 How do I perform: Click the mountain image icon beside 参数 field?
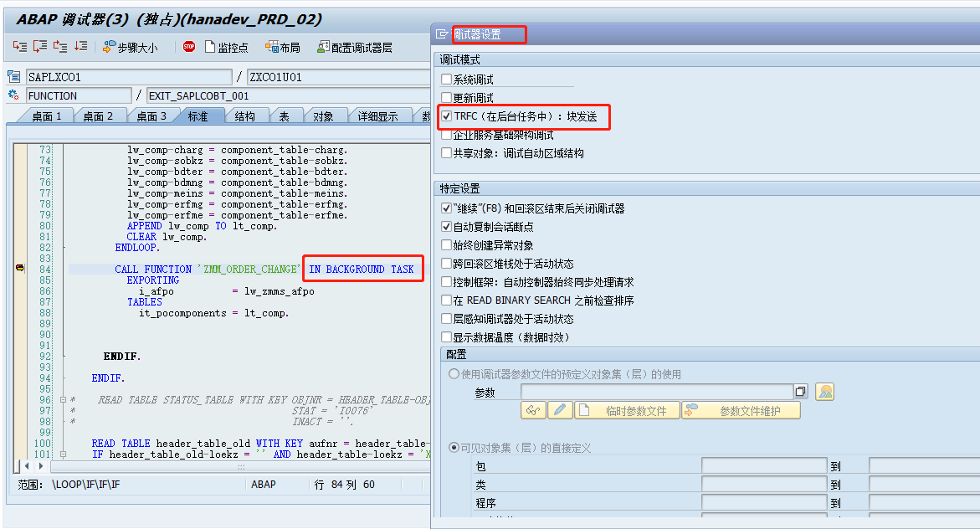coord(824,390)
